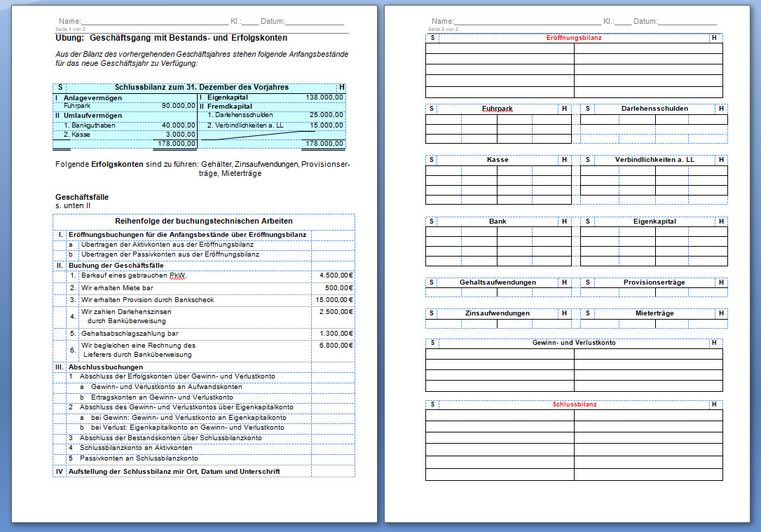Click the Zinsaufwendungen account title
761x532 pixels.
click(x=497, y=313)
